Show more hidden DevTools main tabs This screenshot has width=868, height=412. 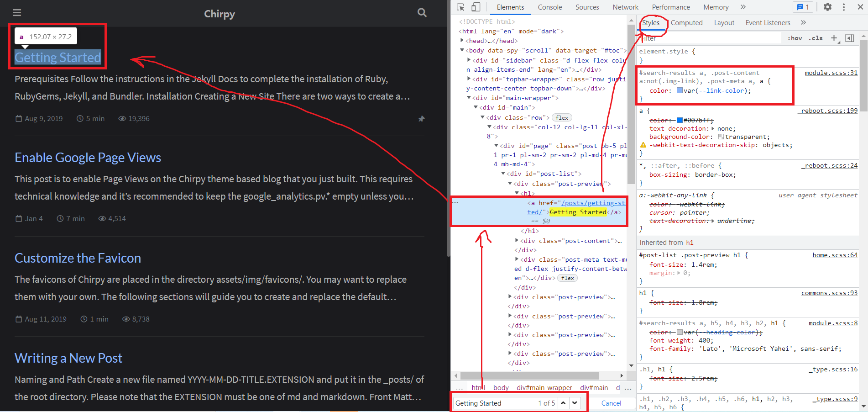(x=743, y=7)
